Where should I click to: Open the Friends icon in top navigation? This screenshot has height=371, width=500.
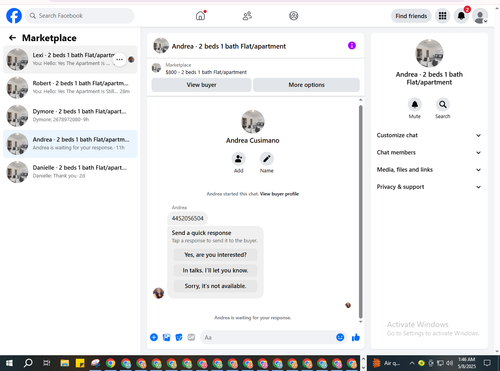tap(247, 16)
